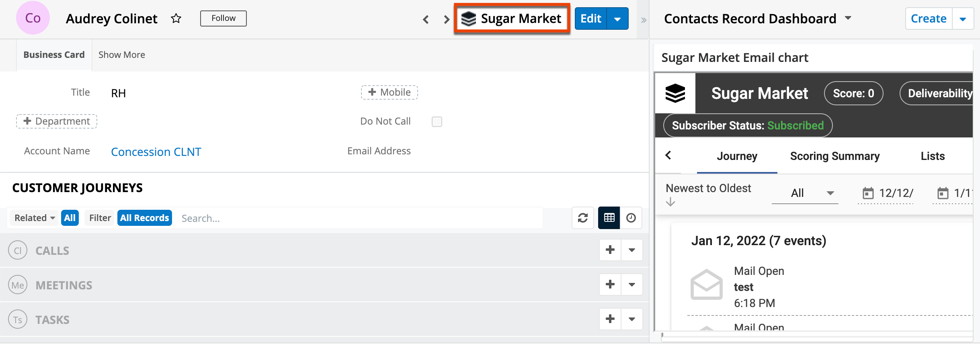The height and width of the screenshot is (344, 980).
Task: Open the All event type dropdown
Action: point(805,193)
